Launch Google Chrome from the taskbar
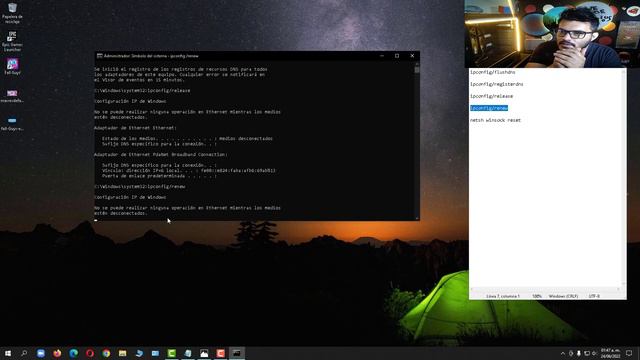The width and height of the screenshot is (640, 360). pyautogui.click(x=106, y=353)
